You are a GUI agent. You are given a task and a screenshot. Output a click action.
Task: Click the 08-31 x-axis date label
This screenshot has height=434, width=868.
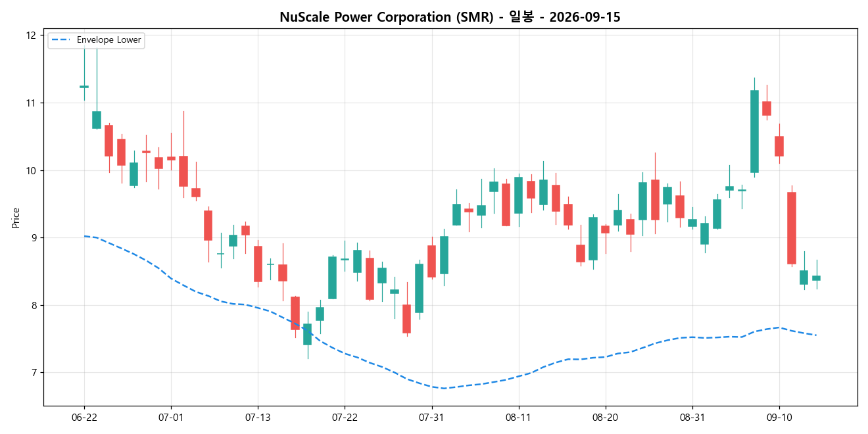[692, 418]
